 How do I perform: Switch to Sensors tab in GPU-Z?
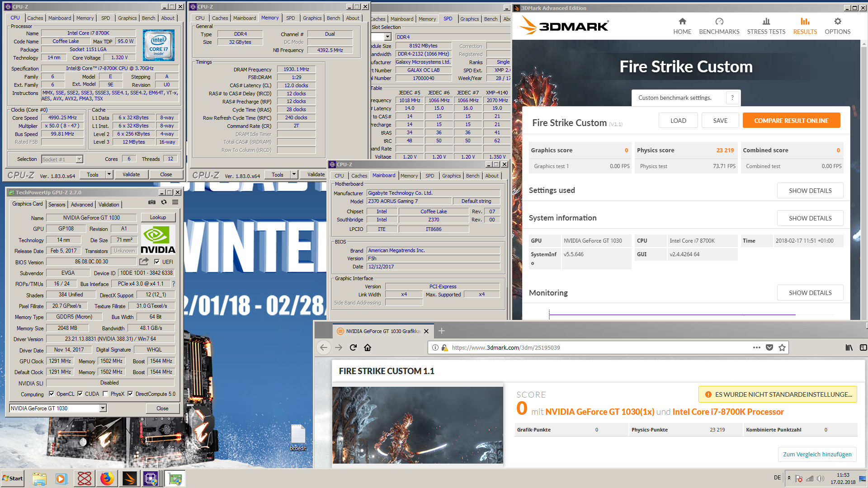point(57,205)
